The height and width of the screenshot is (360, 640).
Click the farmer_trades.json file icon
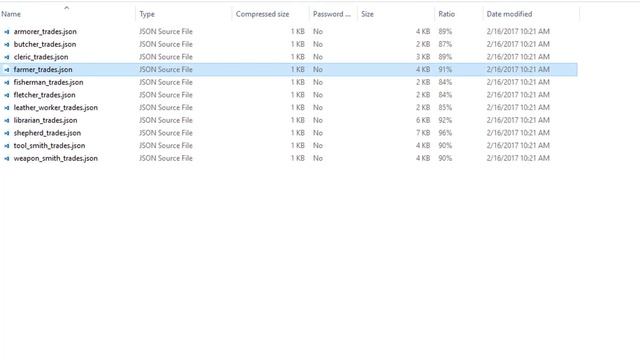pos(7,70)
